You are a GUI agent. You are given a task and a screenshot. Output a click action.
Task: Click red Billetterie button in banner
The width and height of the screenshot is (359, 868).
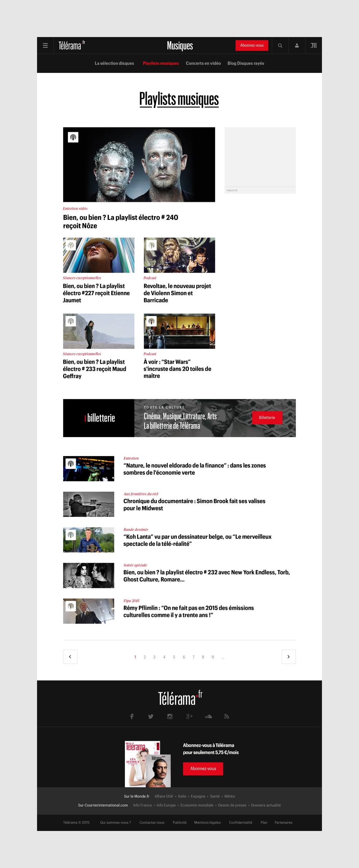tap(267, 418)
